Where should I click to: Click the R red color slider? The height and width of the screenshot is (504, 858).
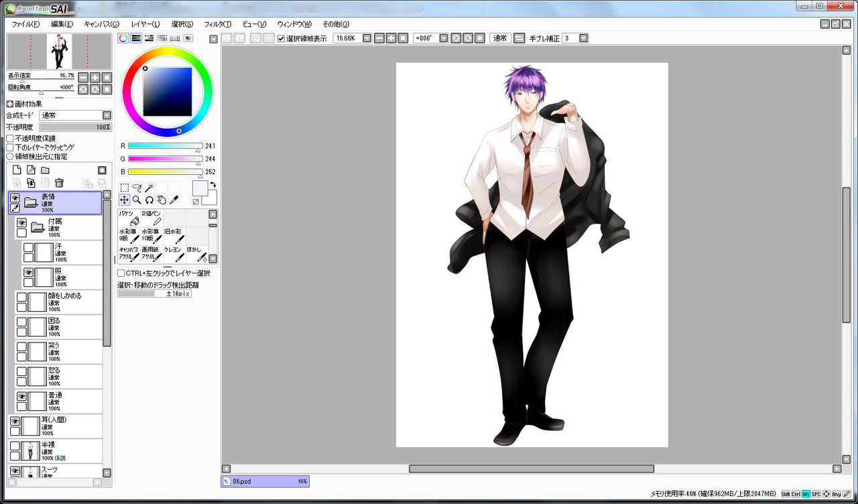coord(165,145)
